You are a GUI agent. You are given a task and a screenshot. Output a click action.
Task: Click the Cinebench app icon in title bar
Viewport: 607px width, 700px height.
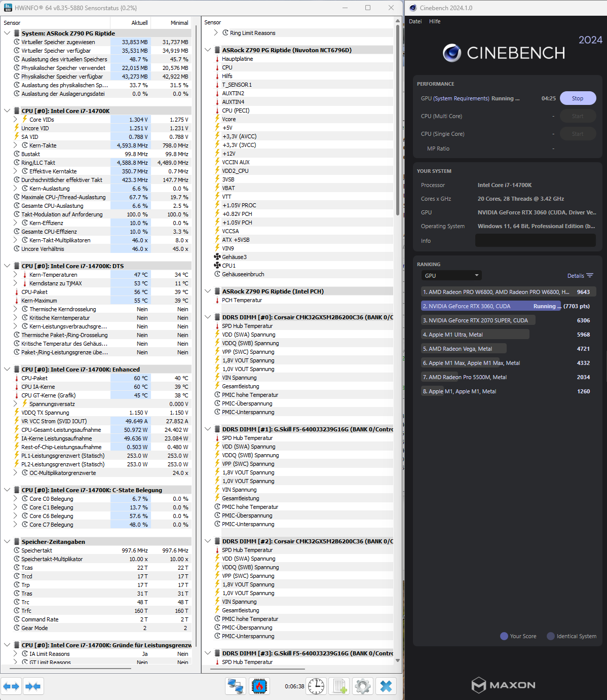(413, 8)
